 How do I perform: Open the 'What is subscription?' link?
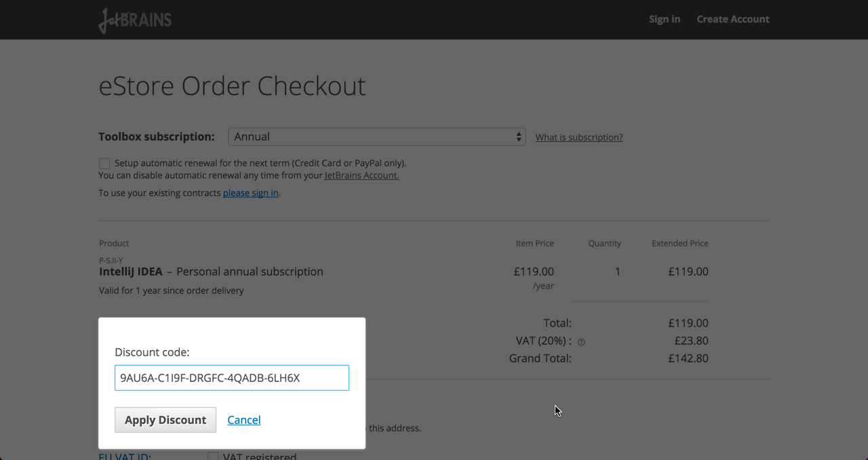pyautogui.click(x=578, y=137)
